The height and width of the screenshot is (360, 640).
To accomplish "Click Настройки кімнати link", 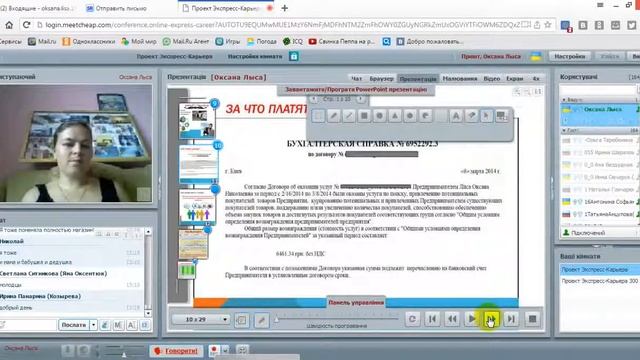I will pyautogui.click(x=255, y=56).
